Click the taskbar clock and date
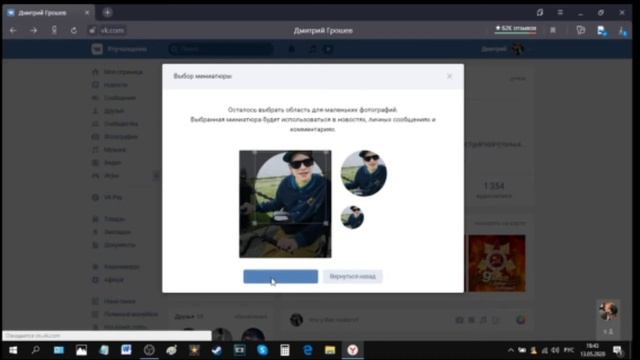 (593, 350)
